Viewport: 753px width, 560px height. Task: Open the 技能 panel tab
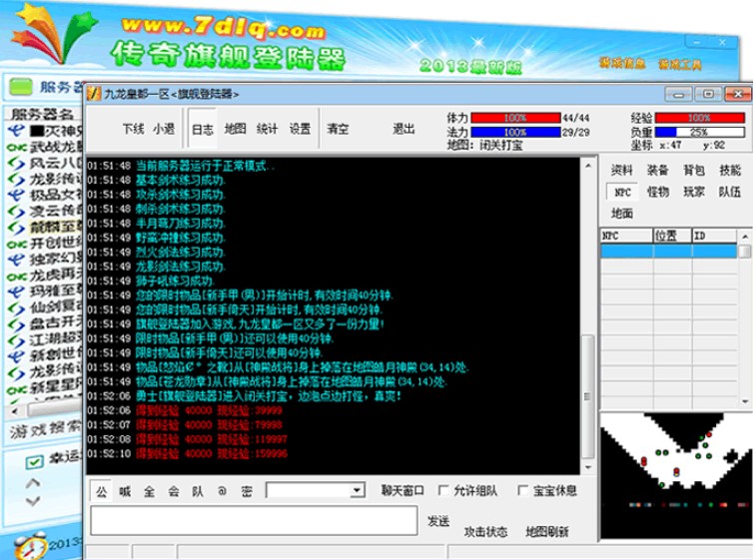point(730,170)
